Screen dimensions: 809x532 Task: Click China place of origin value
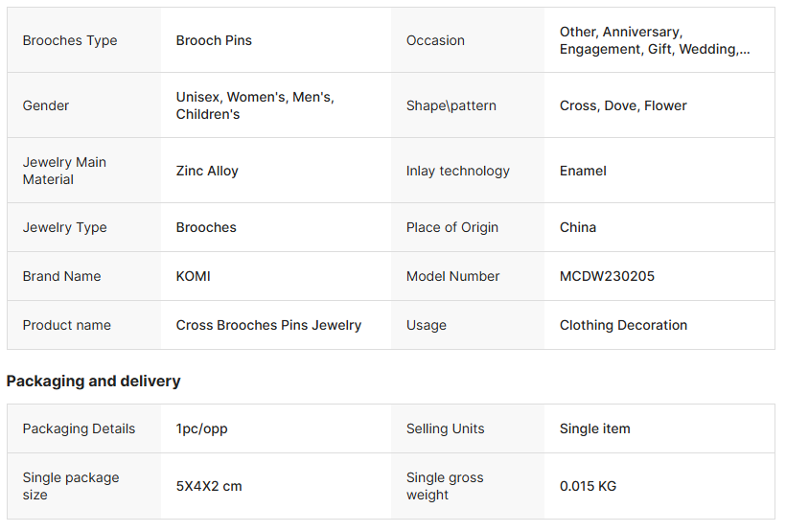click(578, 227)
